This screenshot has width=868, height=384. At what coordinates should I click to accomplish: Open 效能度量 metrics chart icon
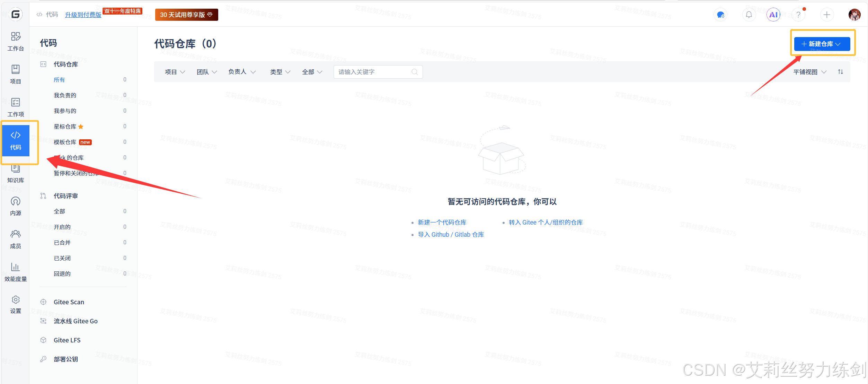(16, 272)
